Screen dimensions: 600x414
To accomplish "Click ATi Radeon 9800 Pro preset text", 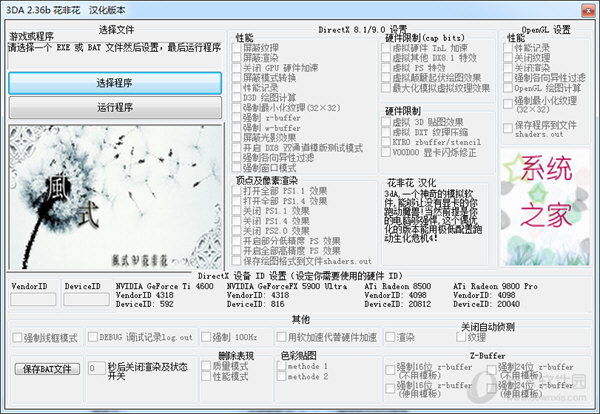I will coord(495,286).
